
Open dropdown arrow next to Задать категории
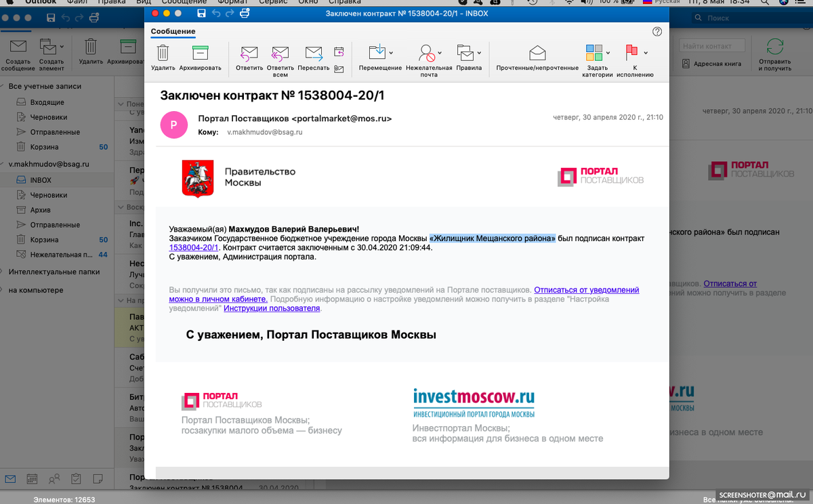[x=608, y=53]
